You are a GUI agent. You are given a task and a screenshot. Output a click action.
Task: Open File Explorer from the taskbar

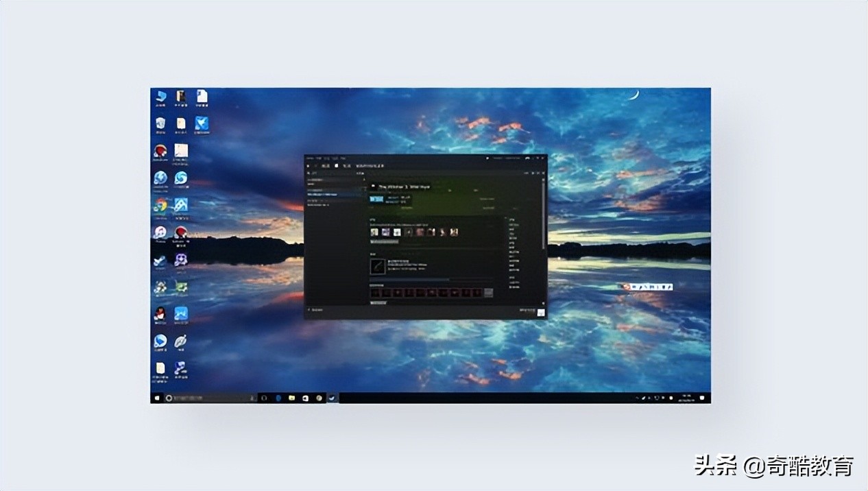(291, 398)
